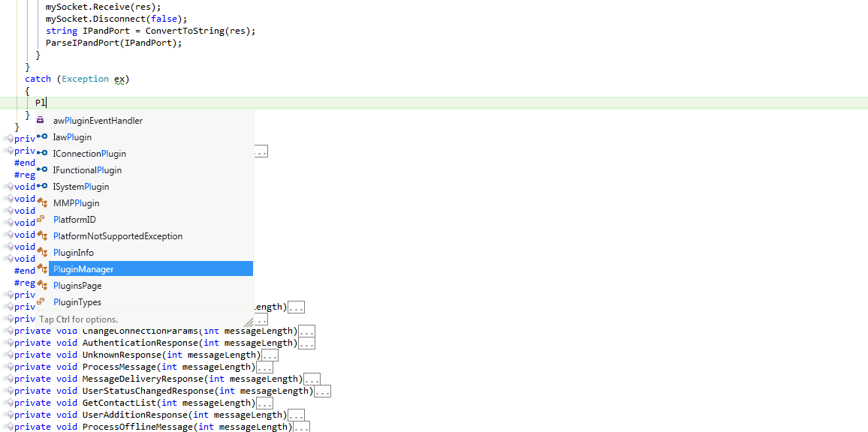Choose PlatformNotSupportedException from the completion list

click(x=118, y=236)
